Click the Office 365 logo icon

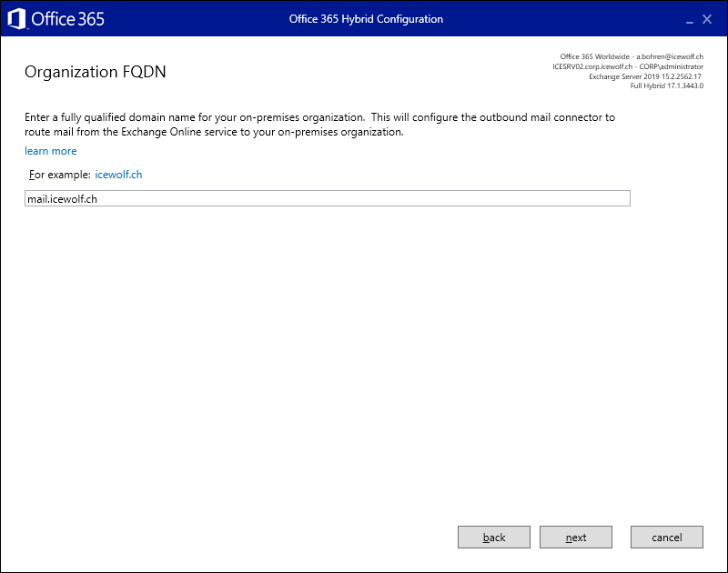click(16, 19)
